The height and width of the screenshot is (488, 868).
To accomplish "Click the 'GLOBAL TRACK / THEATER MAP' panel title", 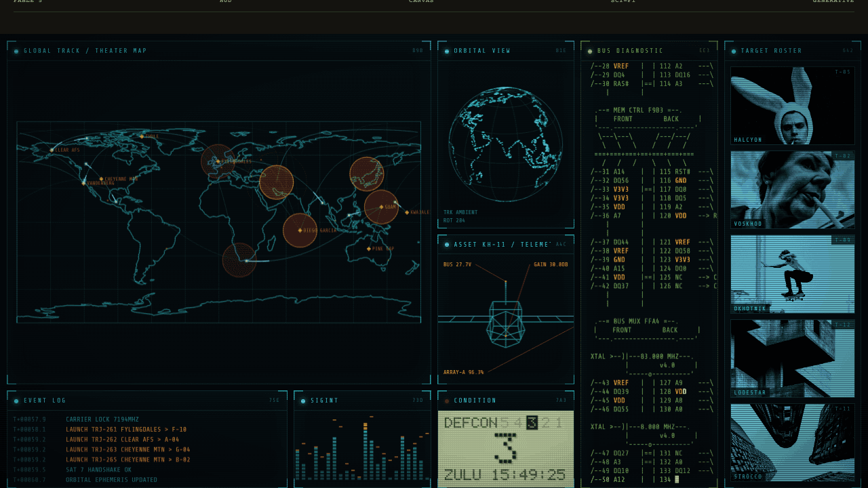I will (x=85, y=51).
